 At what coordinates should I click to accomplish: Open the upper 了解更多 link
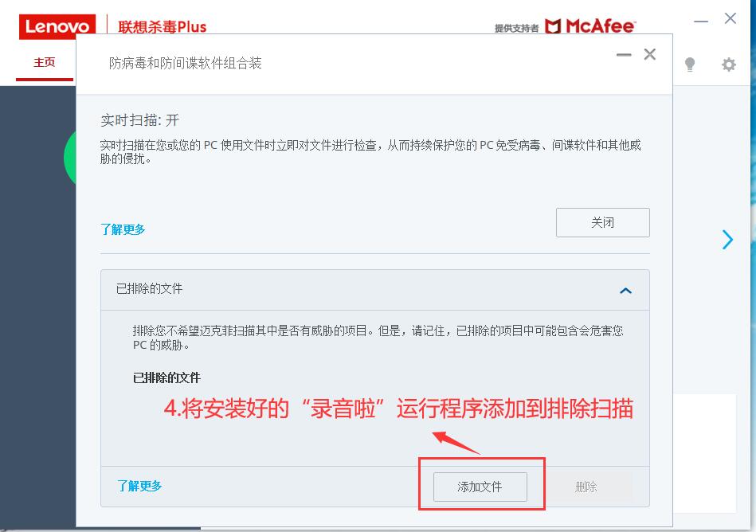pos(123,229)
